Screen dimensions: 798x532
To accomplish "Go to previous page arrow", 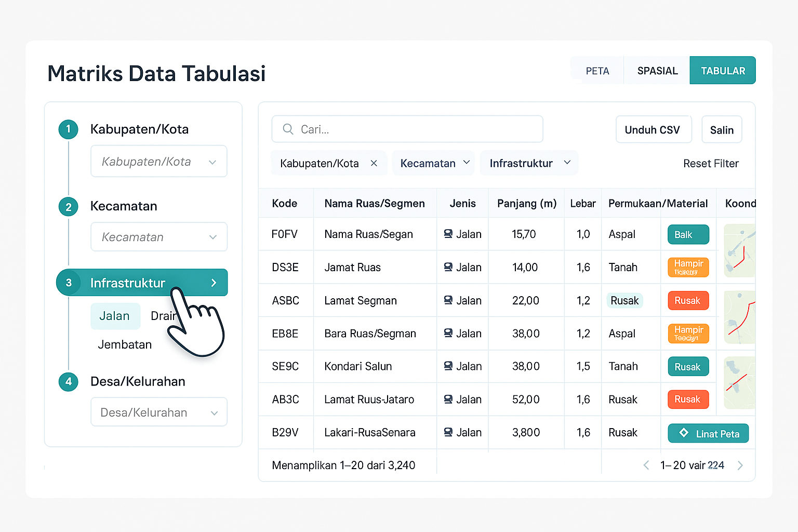I will point(646,465).
